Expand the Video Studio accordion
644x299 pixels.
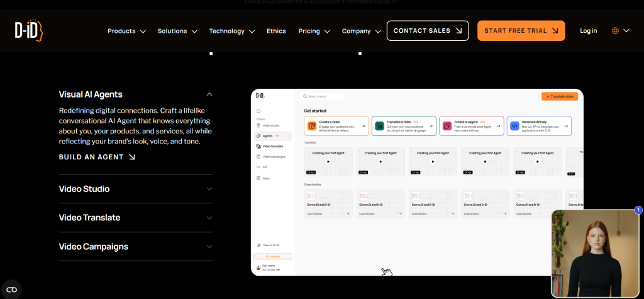[x=209, y=189]
